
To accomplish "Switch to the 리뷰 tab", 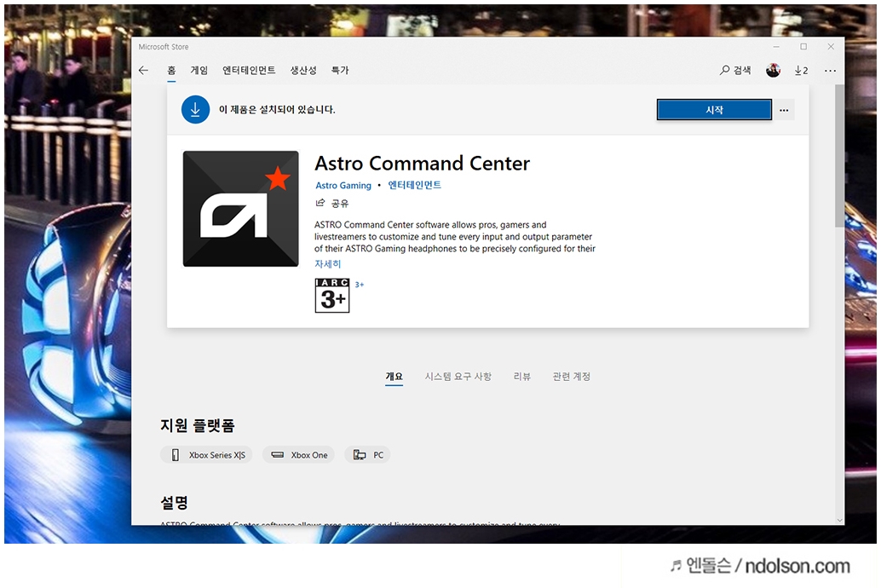I will tap(522, 377).
